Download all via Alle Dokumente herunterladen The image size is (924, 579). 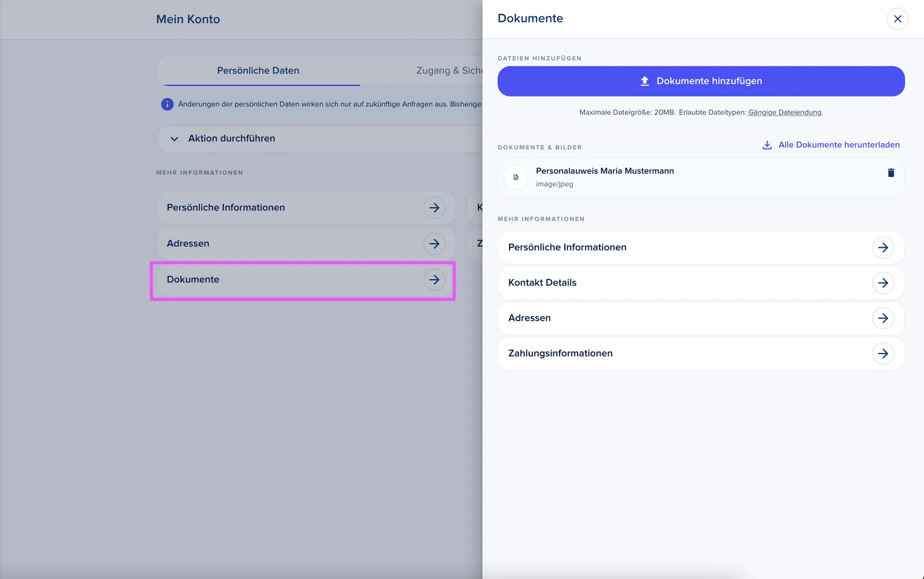(831, 145)
